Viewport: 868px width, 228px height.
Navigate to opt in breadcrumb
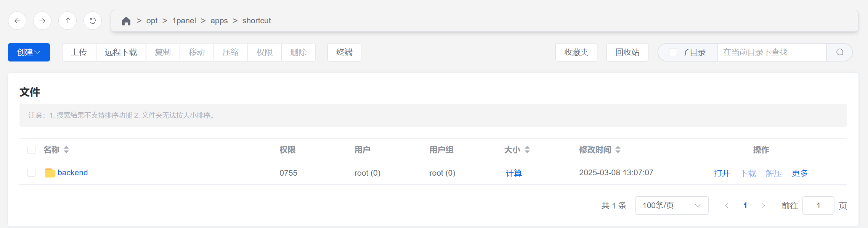pos(152,21)
